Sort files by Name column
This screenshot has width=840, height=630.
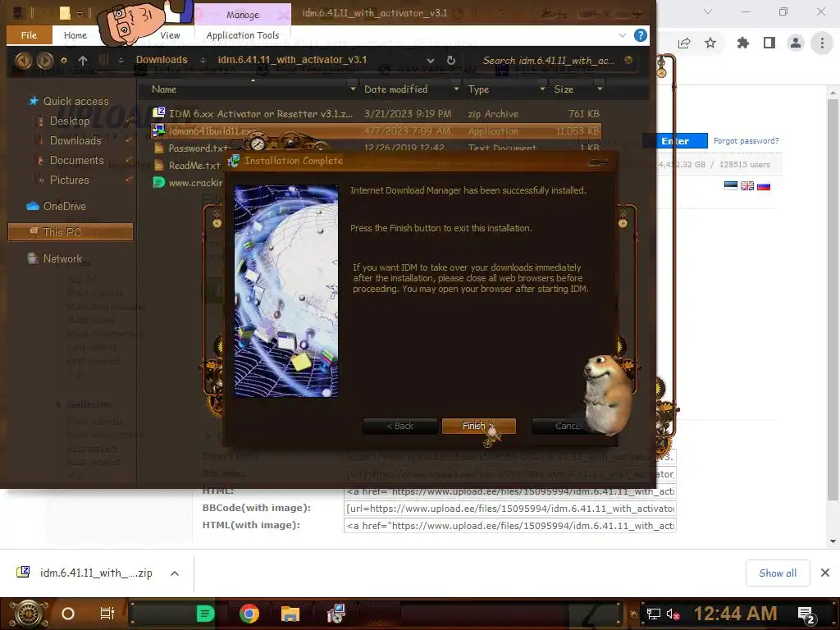(164, 89)
